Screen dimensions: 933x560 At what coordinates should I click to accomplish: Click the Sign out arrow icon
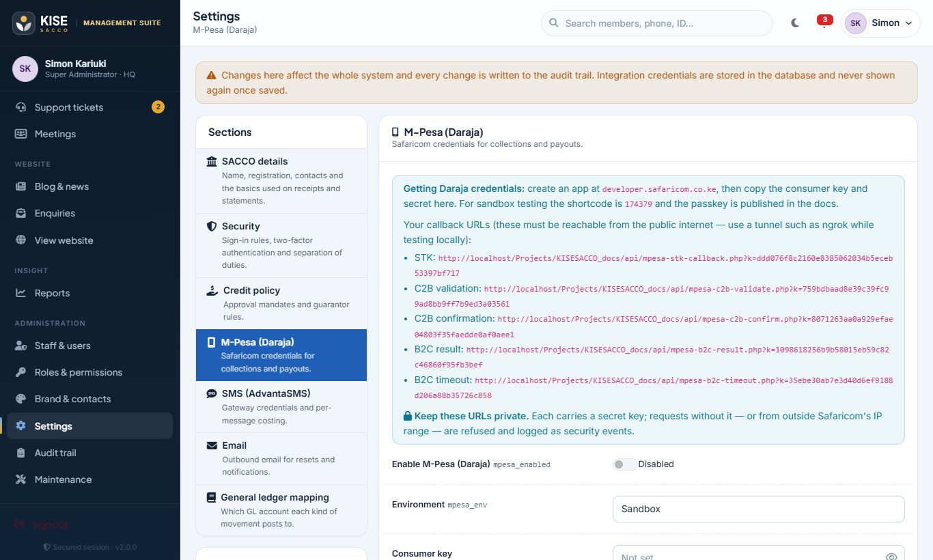point(20,524)
